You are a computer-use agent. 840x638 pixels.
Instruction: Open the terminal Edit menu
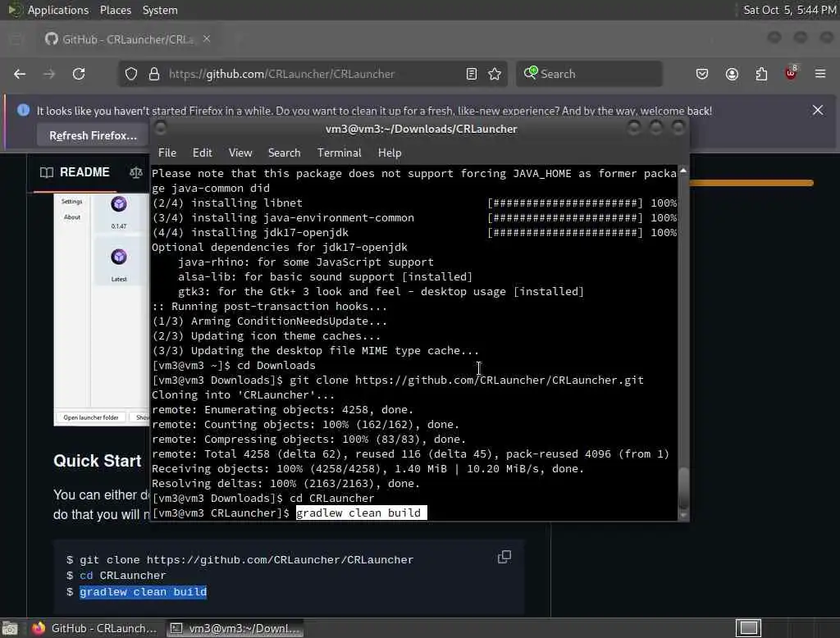(x=202, y=153)
